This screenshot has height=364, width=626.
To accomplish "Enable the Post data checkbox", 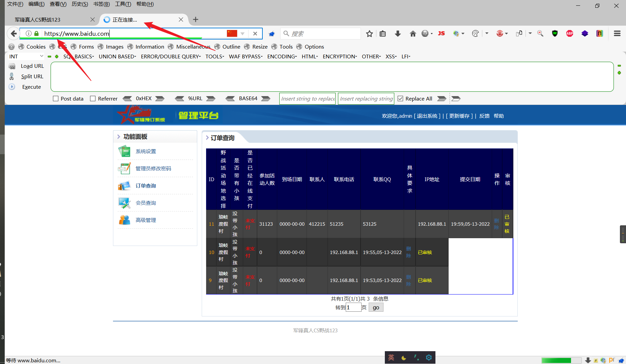I will tap(56, 98).
